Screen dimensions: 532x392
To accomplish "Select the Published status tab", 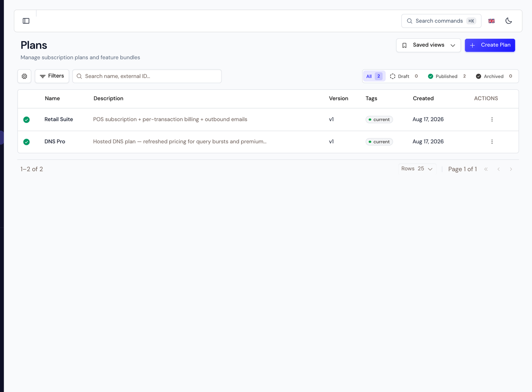I will point(447,76).
